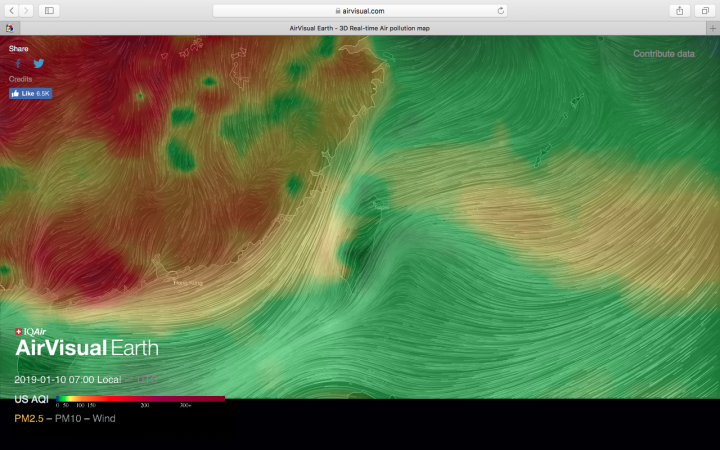Click the Facebook Like 6.5K button
The width and height of the screenshot is (720, 450).
(x=31, y=93)
